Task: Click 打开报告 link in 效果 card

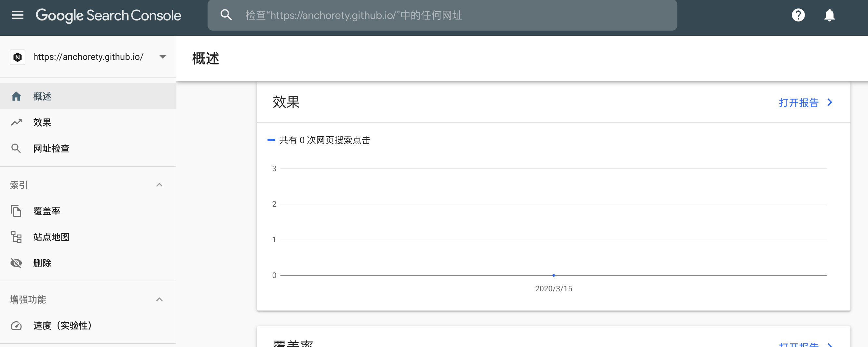Action: [x=799, y=103]
